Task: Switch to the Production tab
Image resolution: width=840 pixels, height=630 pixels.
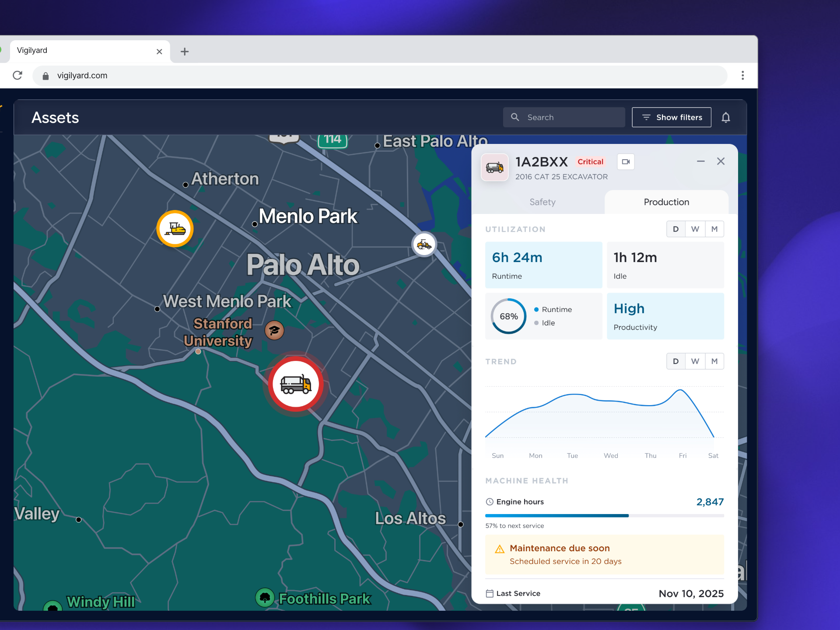Action: pos(666,202)
